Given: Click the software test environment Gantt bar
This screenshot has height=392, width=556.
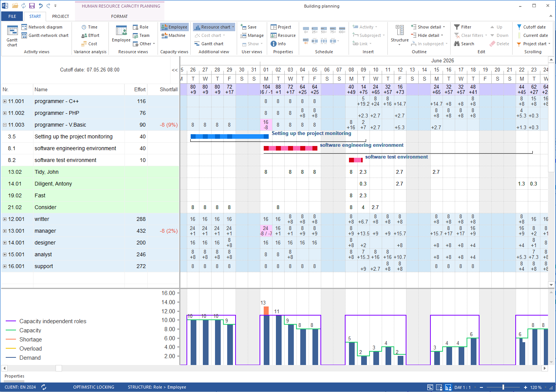Looking at the screenshot, I should (x=355, y=160).
